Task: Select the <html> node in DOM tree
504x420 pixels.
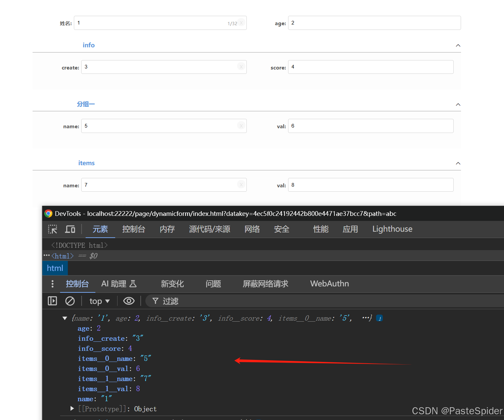Action: coord(62,256)
